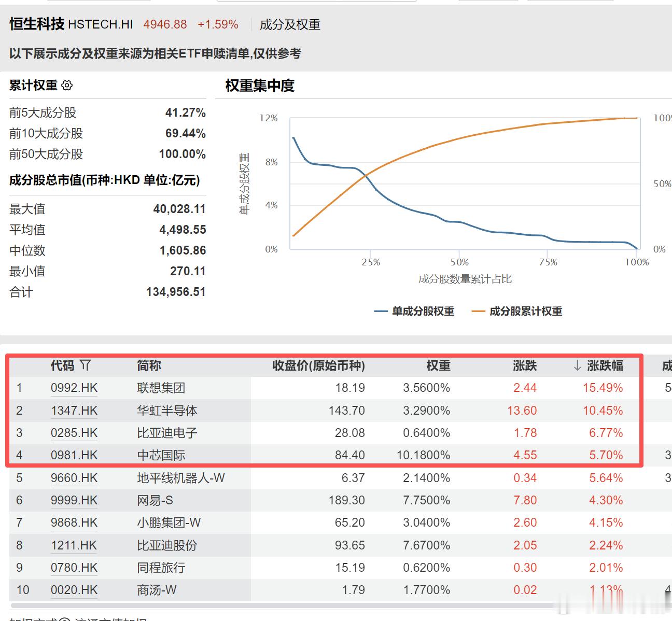This screenshot has height=621, width=672.
Task: Open stock code link 0780.HK
Action: [74, 568]
